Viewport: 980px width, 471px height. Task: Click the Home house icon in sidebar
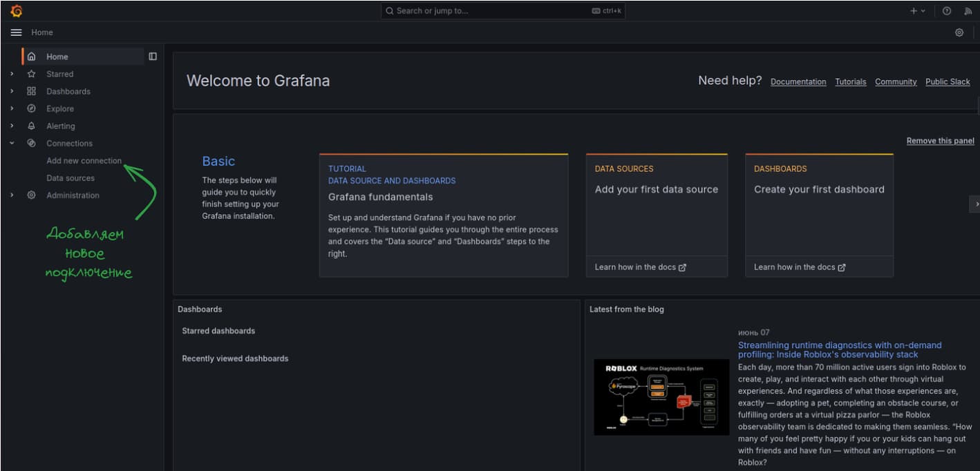coord(31,57)
